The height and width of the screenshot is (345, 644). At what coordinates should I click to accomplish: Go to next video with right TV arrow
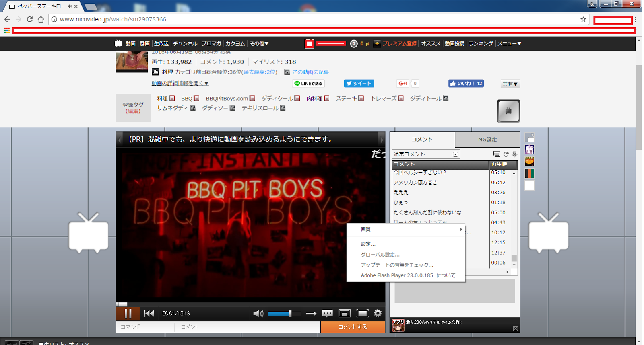(x=548, y=233)
